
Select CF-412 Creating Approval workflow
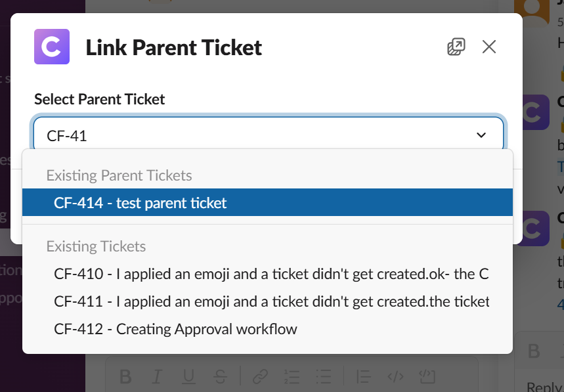click(x=176, y=329)
